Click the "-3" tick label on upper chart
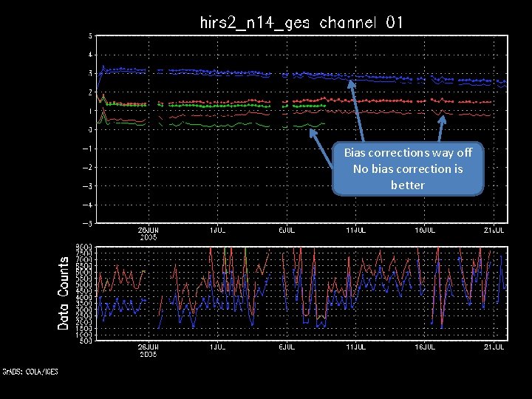 88,186
